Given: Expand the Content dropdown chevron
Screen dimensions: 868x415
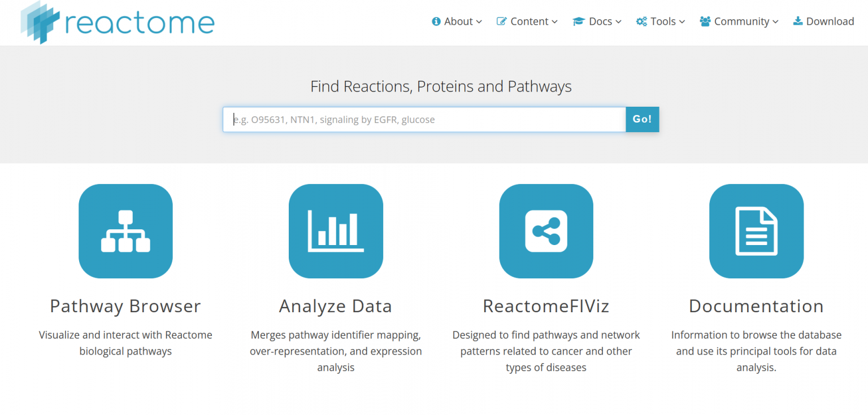Looking at the screenshot, I should pyautogui.click(x=555, y=22).
